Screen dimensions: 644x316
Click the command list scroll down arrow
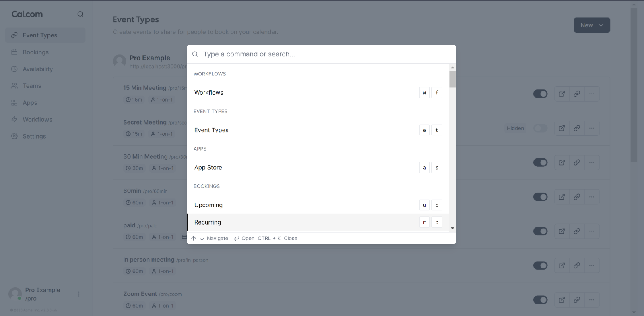click(x=452, y=228)
